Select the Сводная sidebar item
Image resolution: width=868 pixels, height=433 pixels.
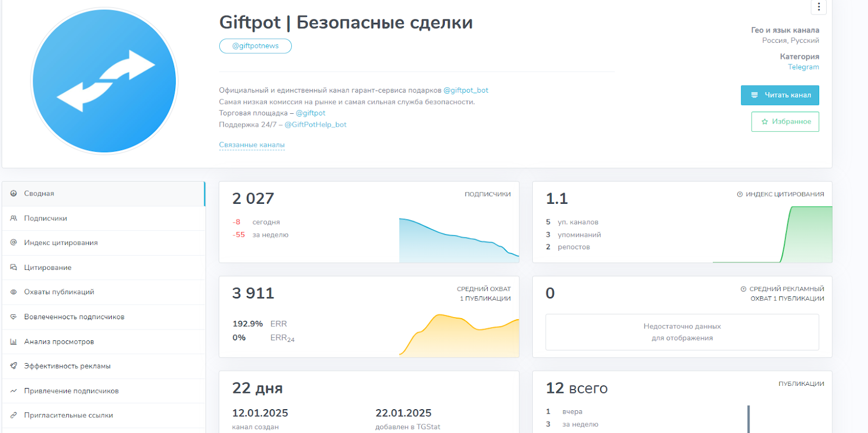pos(103,193)
